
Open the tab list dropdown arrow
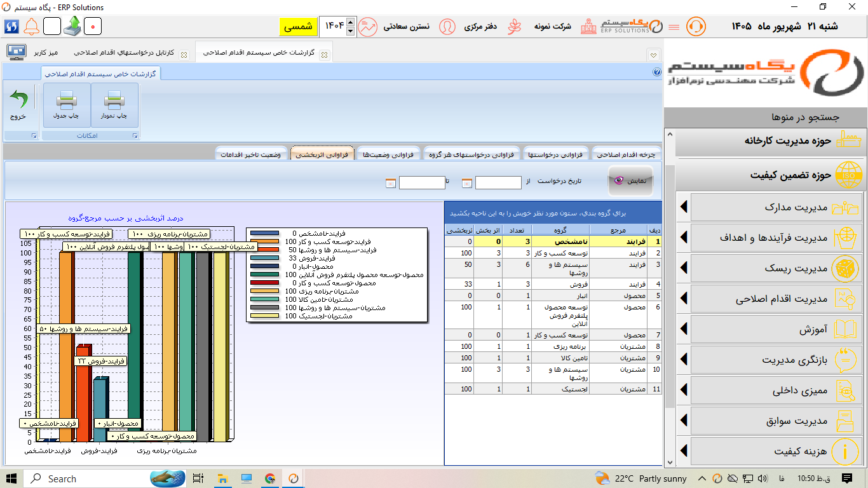654,55
